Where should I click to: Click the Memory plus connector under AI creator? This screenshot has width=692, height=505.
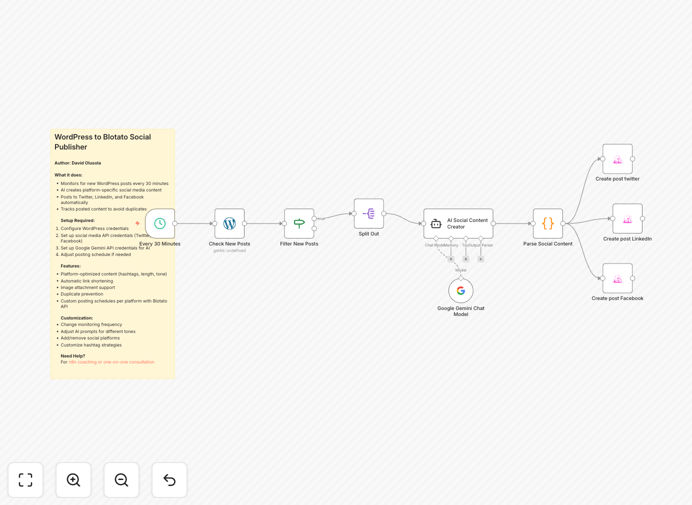(x=451, y=259)
